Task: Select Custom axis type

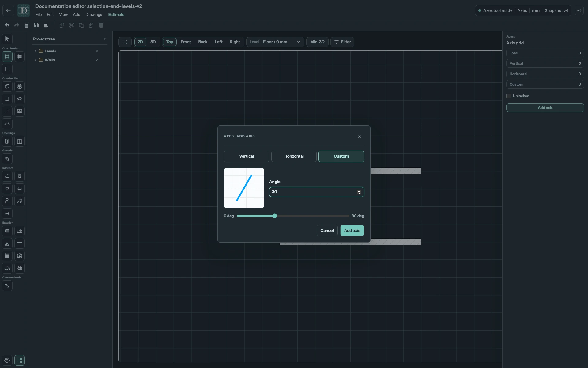Action: (341, 156)
